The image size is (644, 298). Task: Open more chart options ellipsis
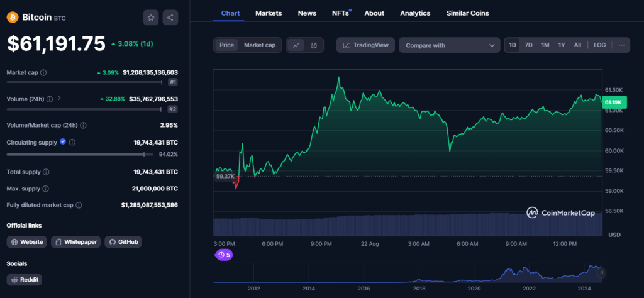[621, 45]
